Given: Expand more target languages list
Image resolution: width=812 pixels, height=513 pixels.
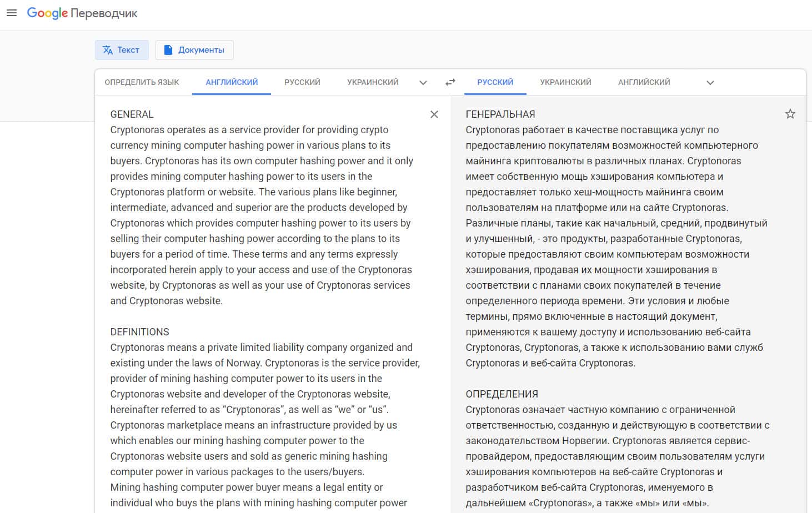Looking at the screenshot, I should click(710, 83).
